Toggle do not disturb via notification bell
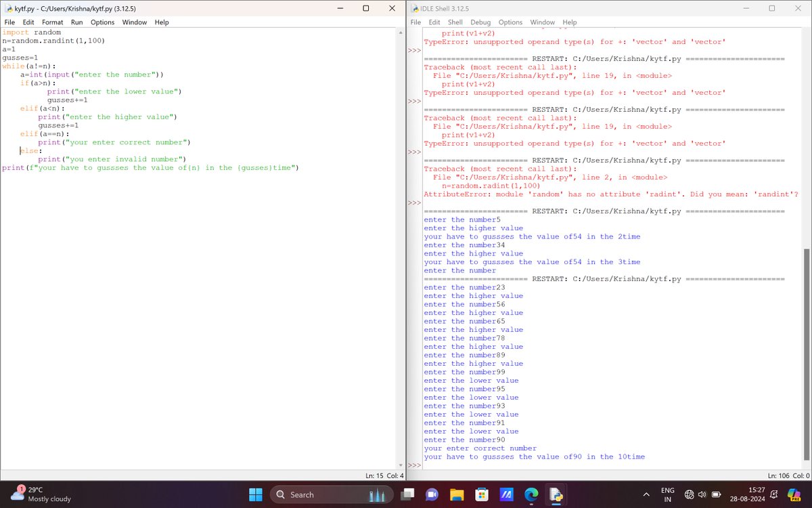 pos(774,494)
